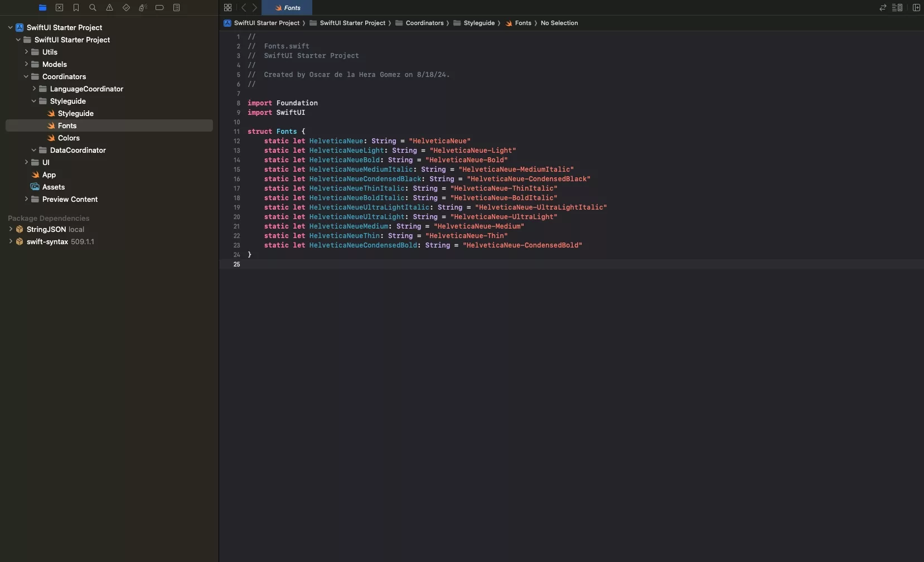Select the Utils folder row
Image resolution: width=924 pixels, height=562 pixels.
click(109, 52)
